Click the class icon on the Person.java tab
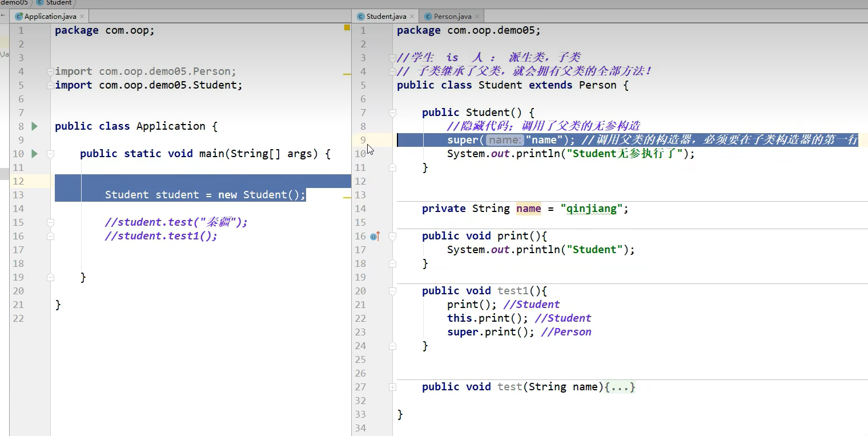868x436 pixels. (428, 17)
